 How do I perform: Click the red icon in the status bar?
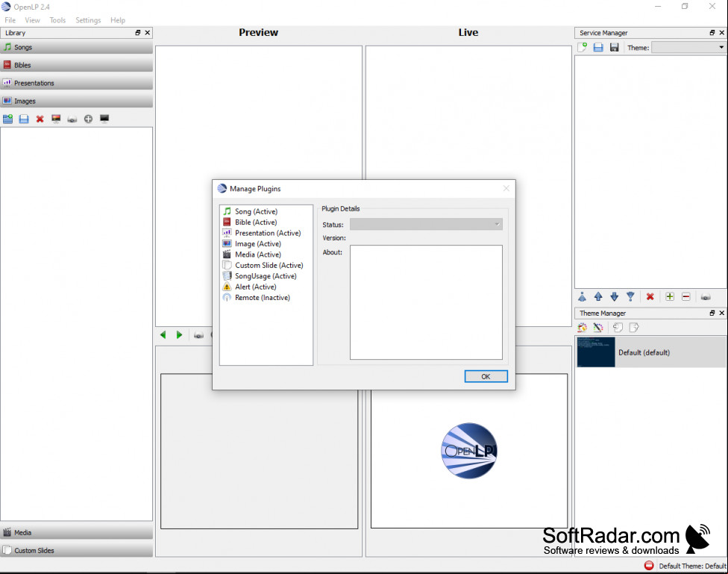(x=649, y=566)
